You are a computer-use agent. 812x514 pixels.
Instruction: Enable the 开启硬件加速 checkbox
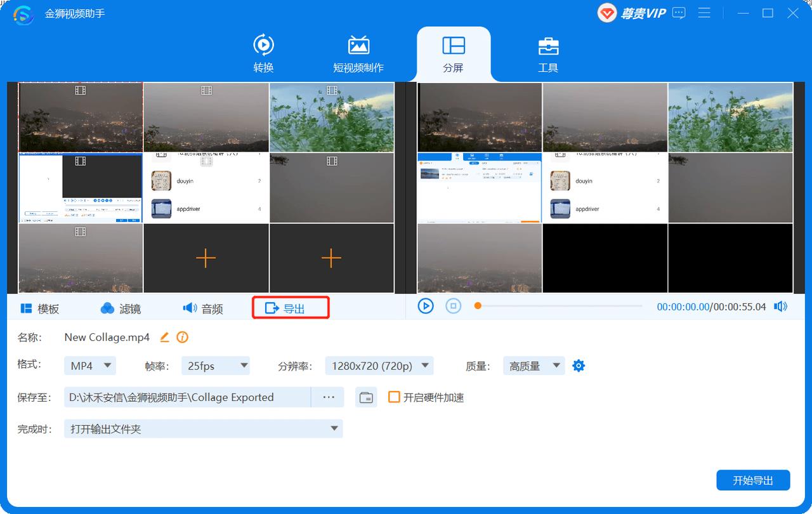[394, 397]
